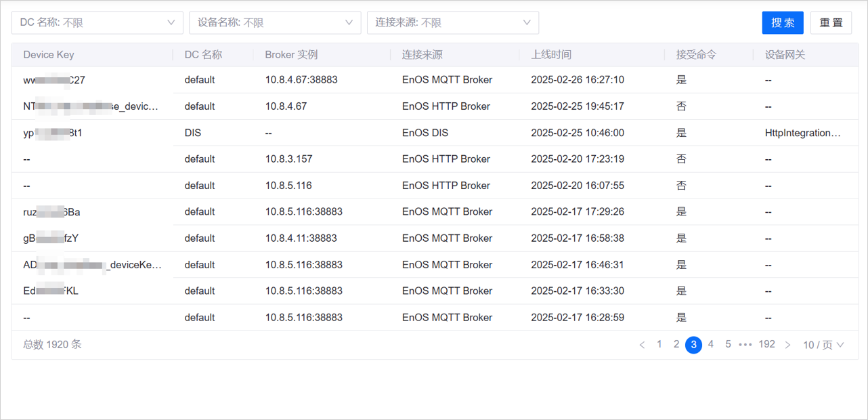Open the 10/页 page size selector
Image resolution: width=868 pixels, height=420 pixels.
coord(823,344)
